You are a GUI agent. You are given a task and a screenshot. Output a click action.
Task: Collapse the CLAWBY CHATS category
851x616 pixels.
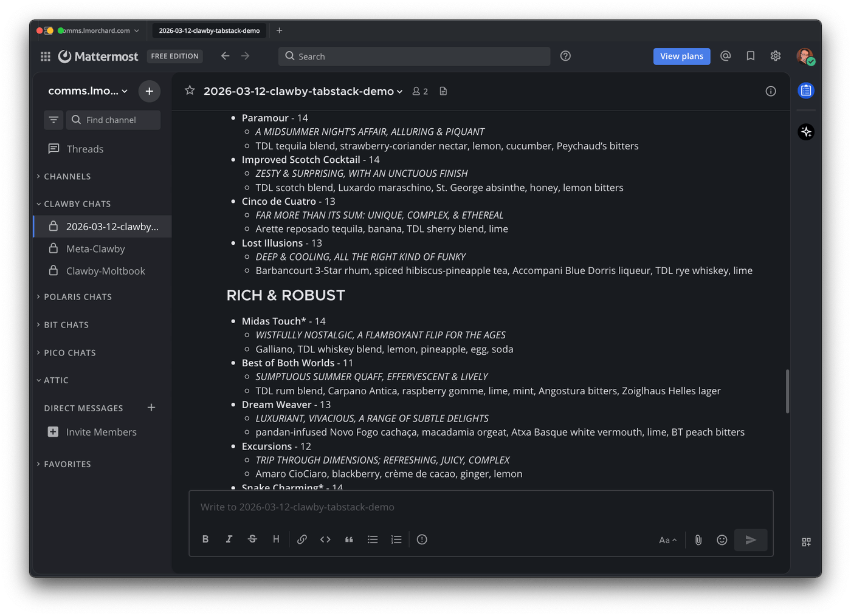[x=77, y=204]
